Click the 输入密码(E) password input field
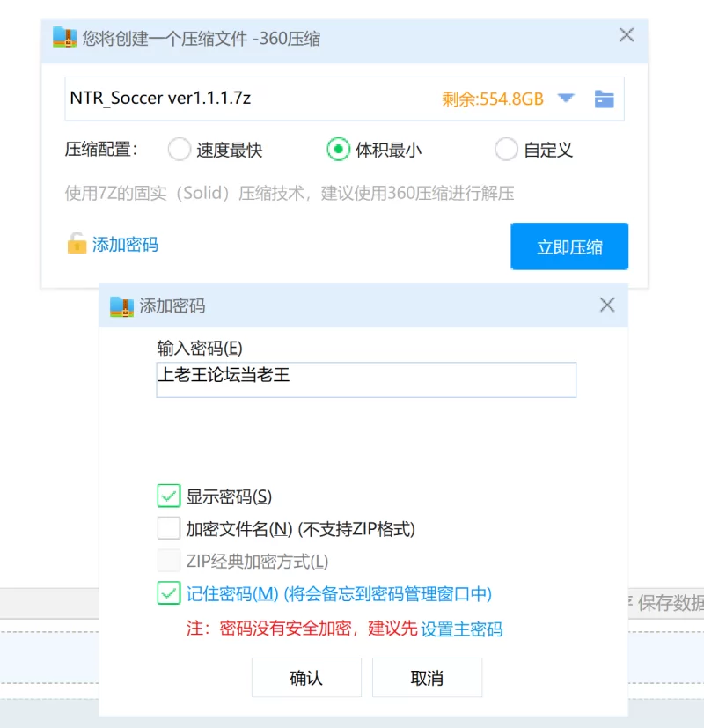 [x=366, y=379]
